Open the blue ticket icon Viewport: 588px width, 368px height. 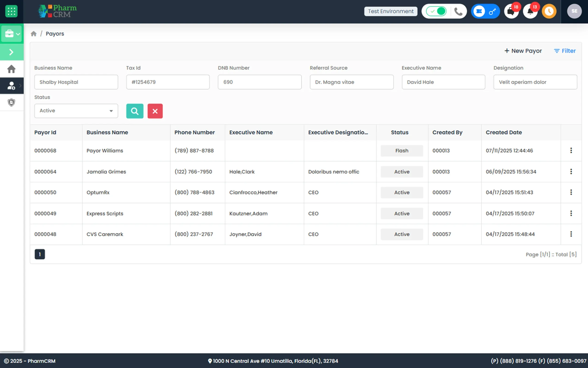click(479, 11)
